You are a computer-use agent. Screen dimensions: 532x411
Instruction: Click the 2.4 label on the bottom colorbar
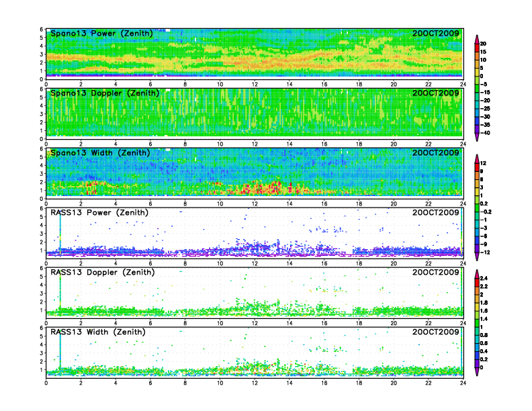[484, 278]
